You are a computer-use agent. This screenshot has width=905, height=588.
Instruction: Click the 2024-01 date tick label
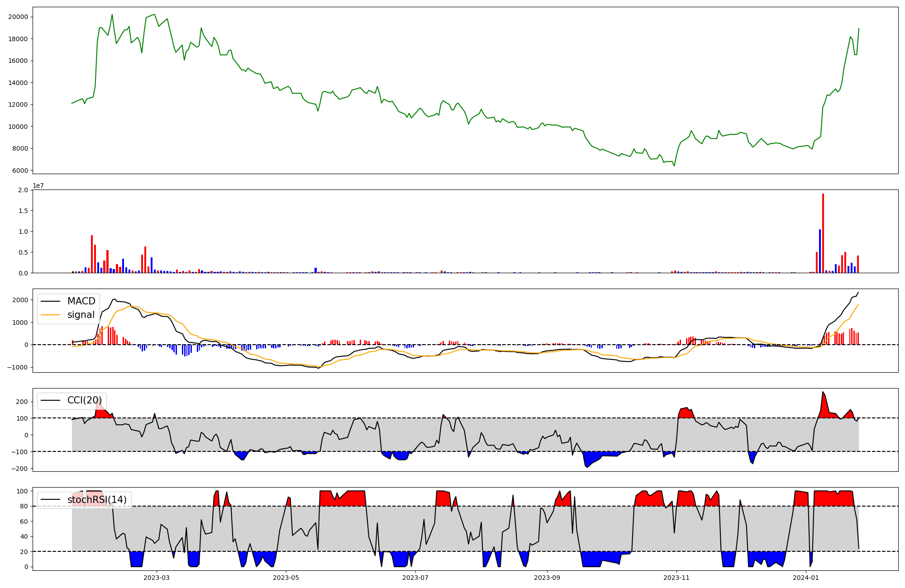pyautogui.click(x=806, y=578)
